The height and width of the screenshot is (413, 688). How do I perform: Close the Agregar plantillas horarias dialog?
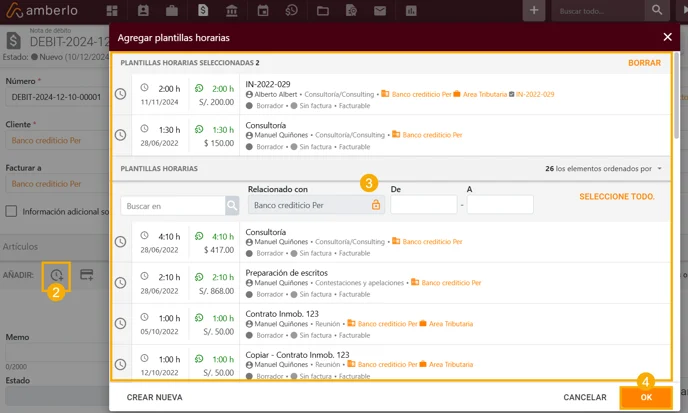point(667,37)
